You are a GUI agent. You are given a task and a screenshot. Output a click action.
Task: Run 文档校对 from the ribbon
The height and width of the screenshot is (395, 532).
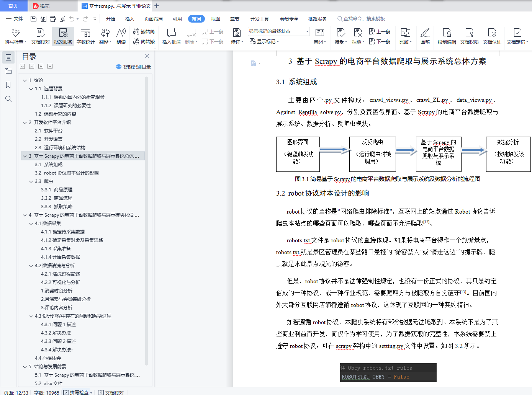coord(41,36)
